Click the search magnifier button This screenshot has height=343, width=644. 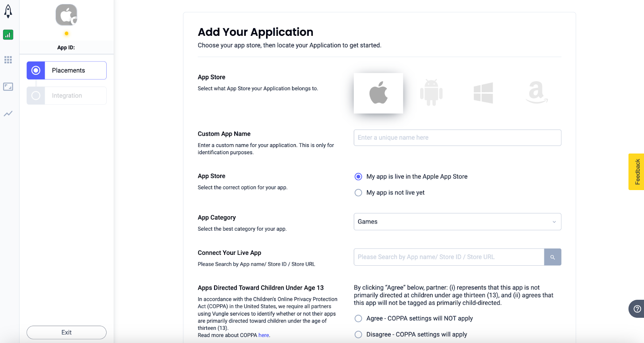(x=552, y=257)
